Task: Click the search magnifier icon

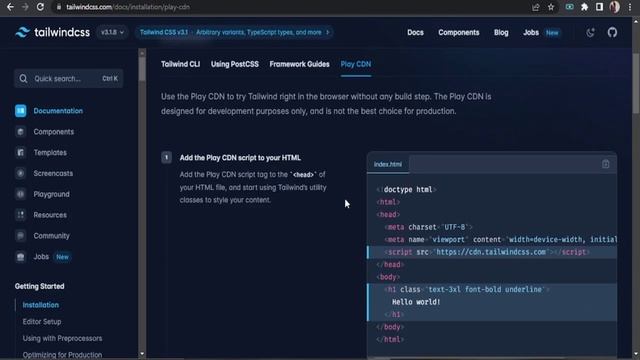Action: (x=23, y=78)
